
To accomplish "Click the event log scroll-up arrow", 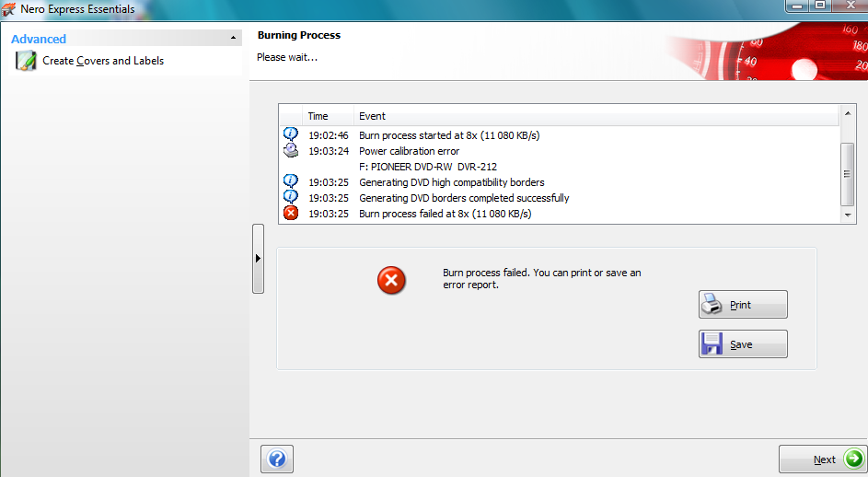I will 848,113.
